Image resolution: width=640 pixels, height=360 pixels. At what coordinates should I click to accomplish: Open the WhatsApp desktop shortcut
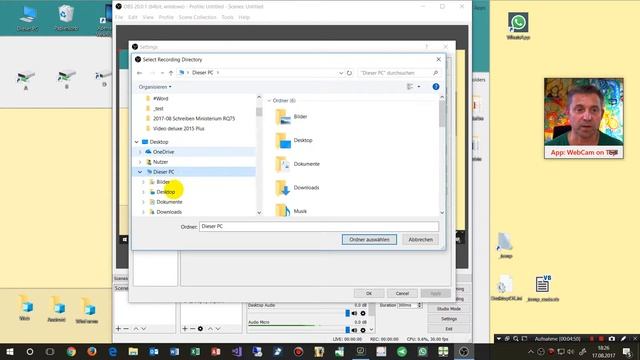(x=518, y=25)
